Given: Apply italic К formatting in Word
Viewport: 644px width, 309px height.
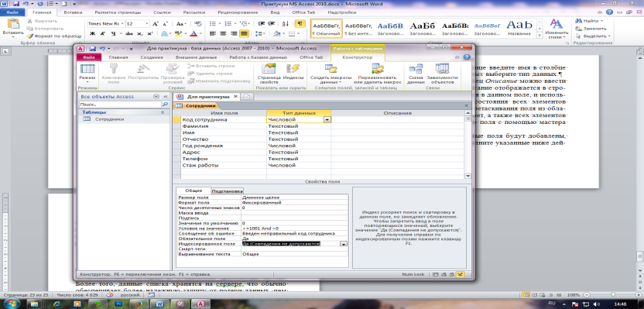Looking at the screenshot, I should [x=103, y=33].
